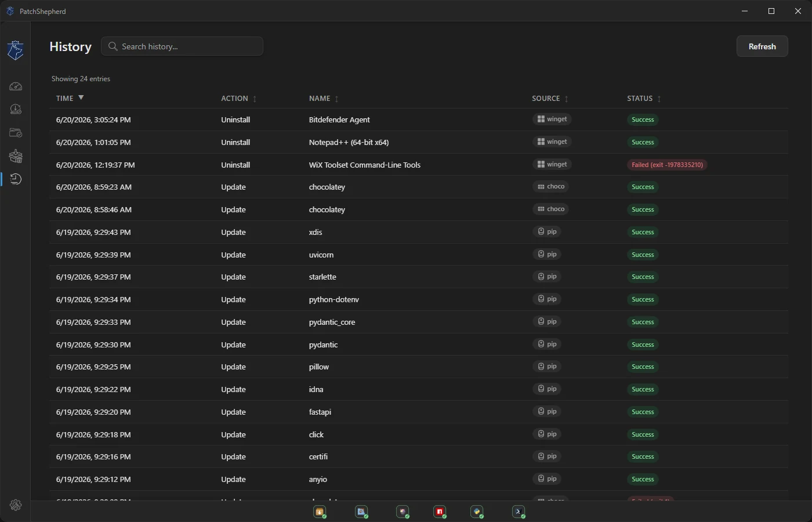Viewport: 812px width, 522px height.
Task: Click the Python pip status icon in bottom bar
Action: [477, 512]
